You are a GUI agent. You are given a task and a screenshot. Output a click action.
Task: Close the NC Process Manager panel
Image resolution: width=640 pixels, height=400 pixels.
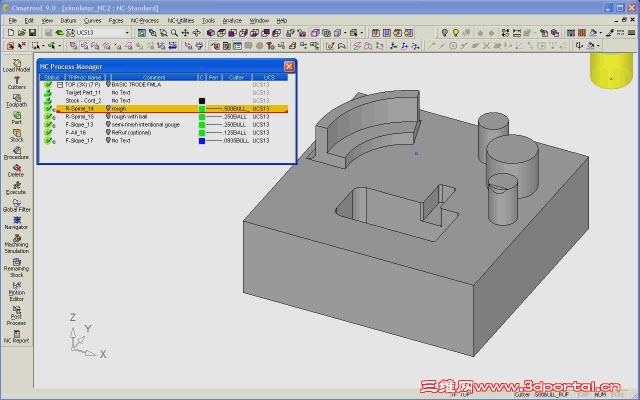click(x=289, y=66)
